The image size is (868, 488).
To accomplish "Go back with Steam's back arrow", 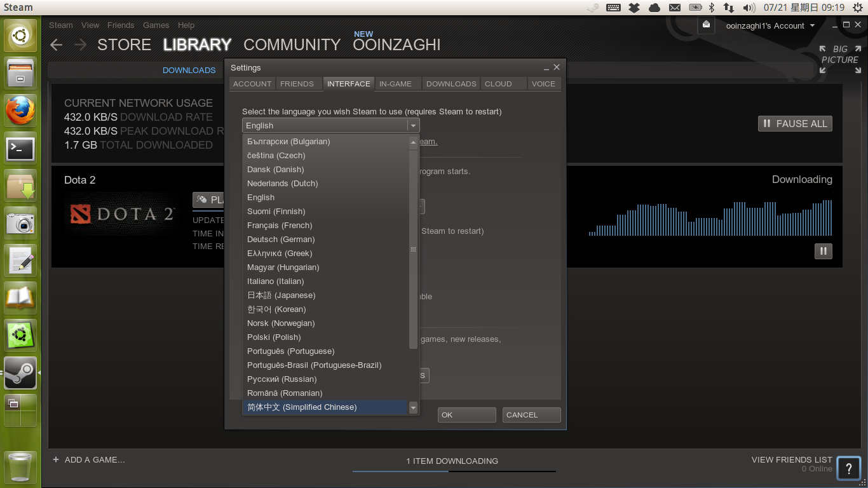I will coord(57,44).
